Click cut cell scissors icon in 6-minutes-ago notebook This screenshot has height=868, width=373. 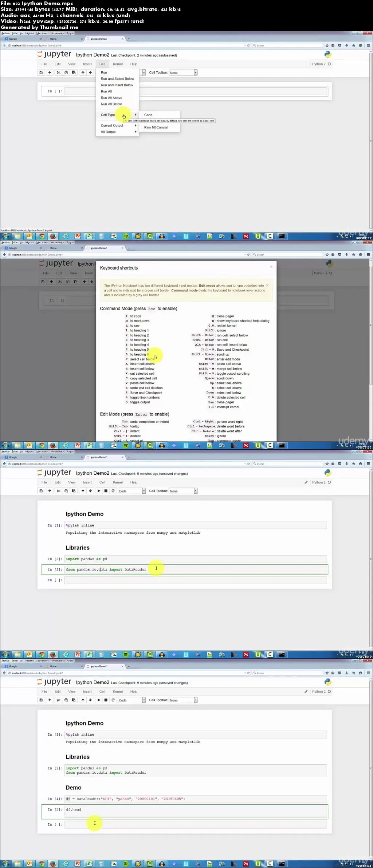point(58,491)
